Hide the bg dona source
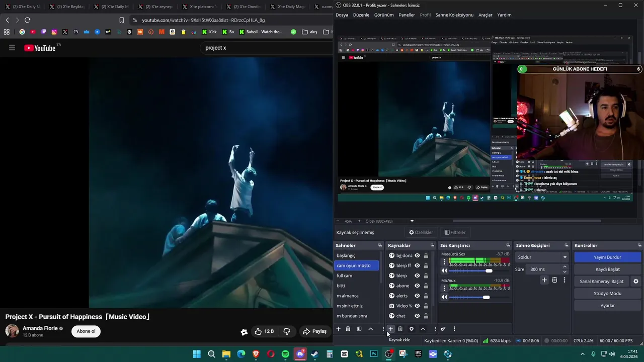644x362 pixels. click(417, 255)
